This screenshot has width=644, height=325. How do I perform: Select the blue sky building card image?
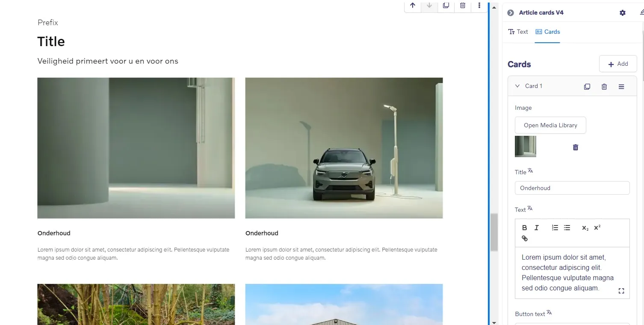tap(344, 304)
